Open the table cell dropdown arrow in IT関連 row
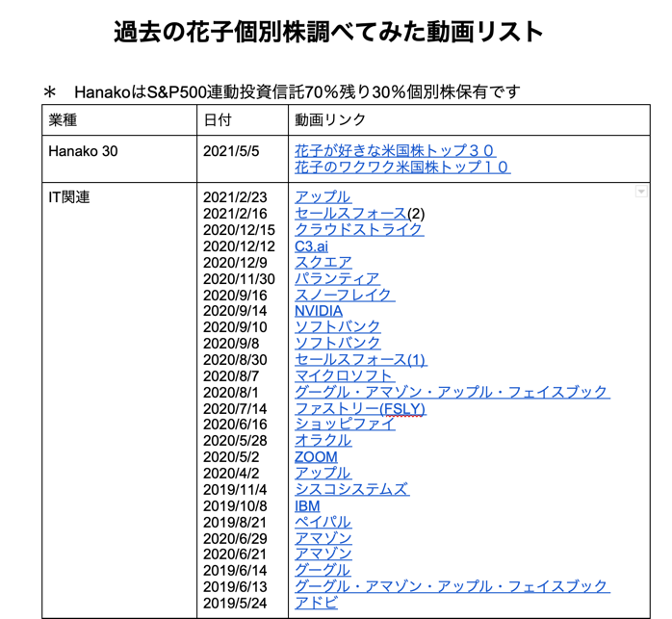672x619 pixels. pyautogui.click(x=641, y=192)
